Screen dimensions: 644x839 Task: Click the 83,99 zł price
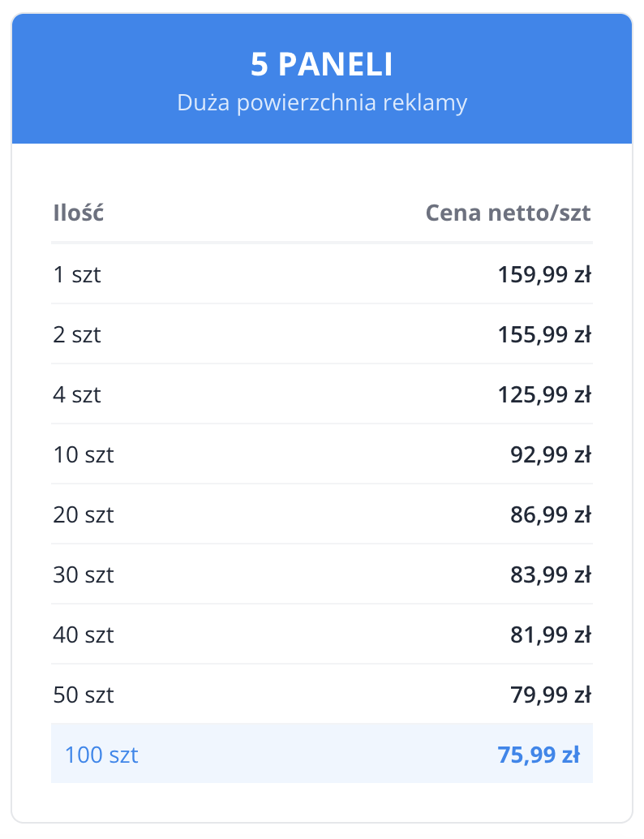[x=550, y=575]
